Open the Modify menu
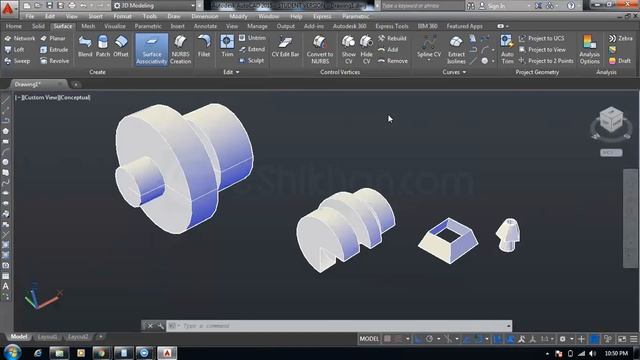The image size is (640, 360). pyautogui.click(x=238, y=16)
